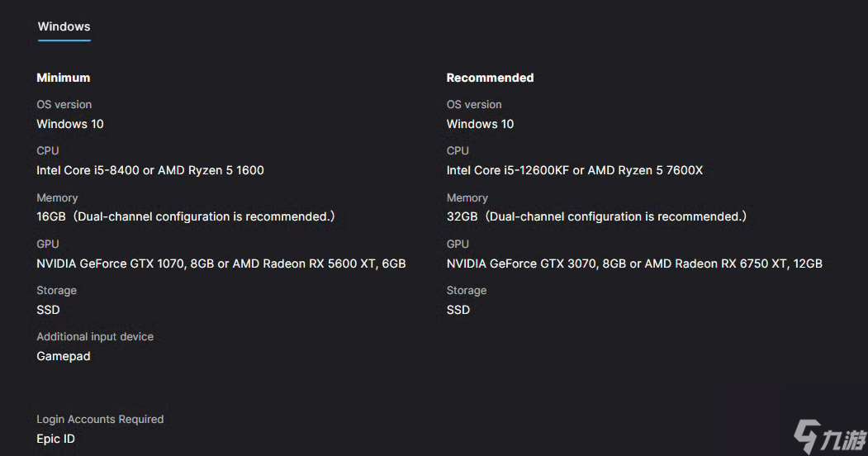868x456 pixels.
Task: Click Windows 10 under minimum OS version
Action: 70,124
